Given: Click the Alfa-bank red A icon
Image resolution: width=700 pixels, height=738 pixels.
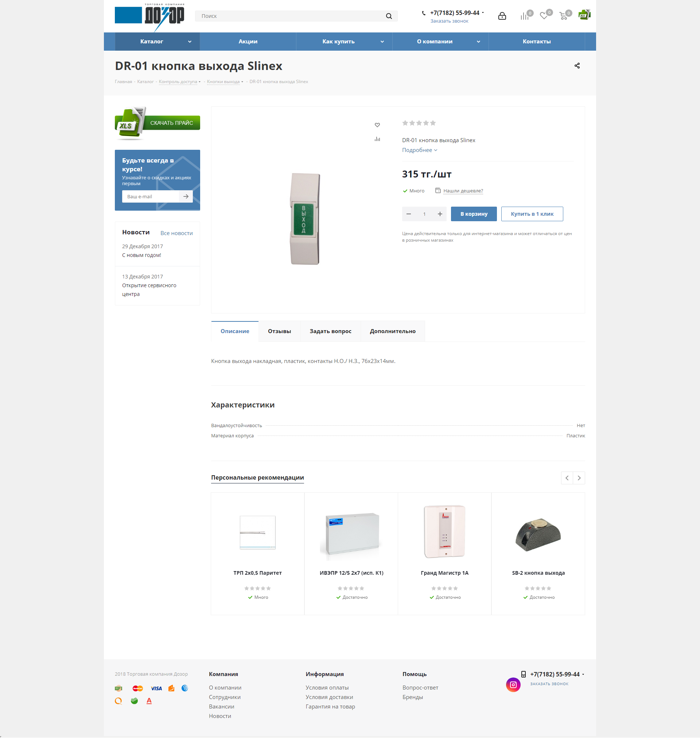Looking at the screenshot, I should [149, 701].
